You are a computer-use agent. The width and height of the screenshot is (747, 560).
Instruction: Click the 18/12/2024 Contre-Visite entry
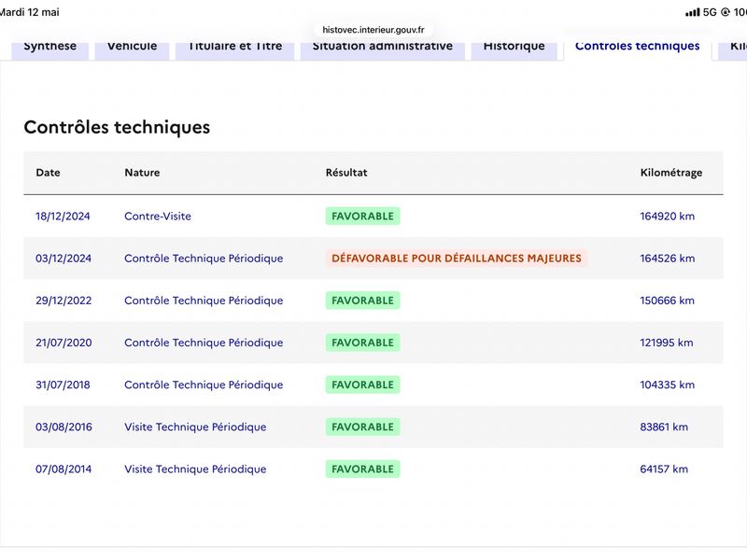tap(158, 217)
